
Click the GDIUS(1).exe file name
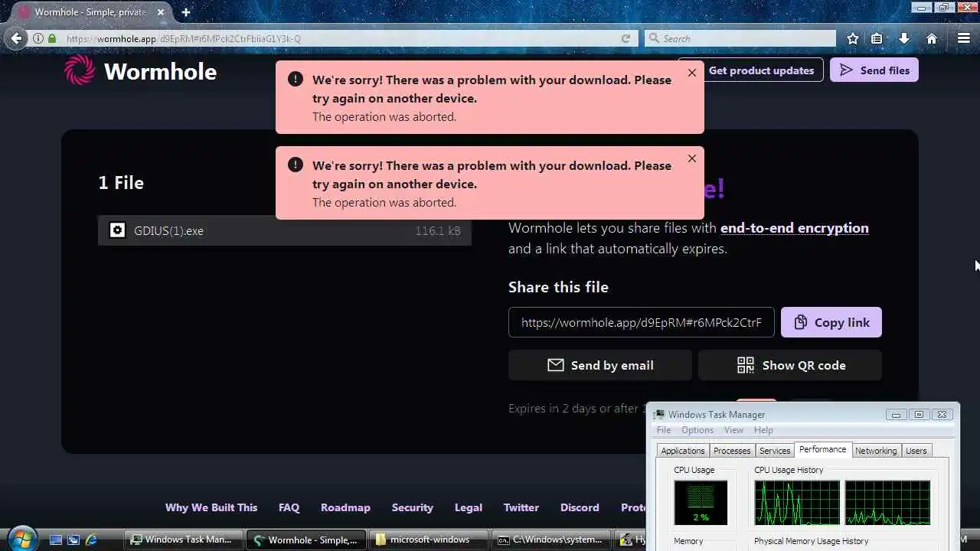pos(168,230)
